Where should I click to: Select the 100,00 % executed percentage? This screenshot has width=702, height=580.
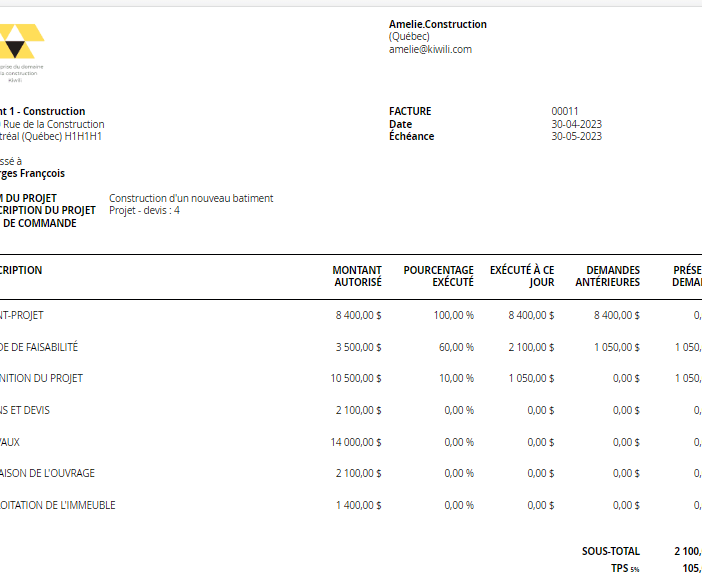[x=454, y=315]
